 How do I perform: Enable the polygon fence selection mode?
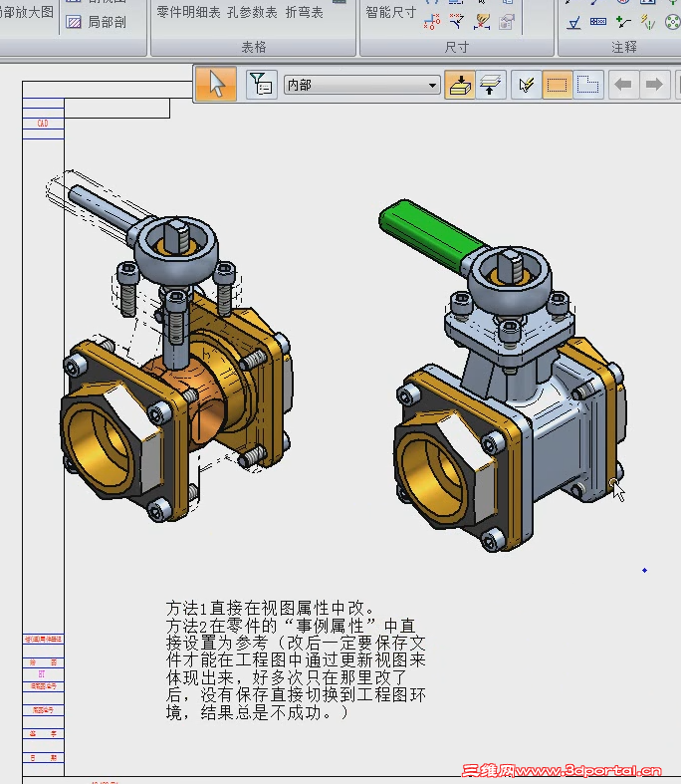(587, 85)
